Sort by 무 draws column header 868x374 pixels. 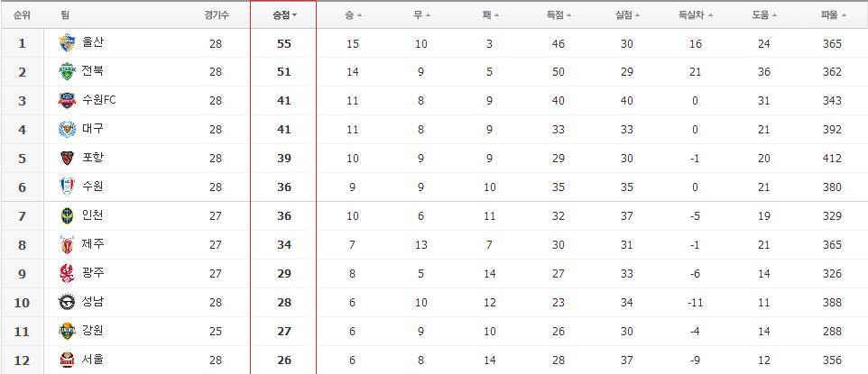(x=421, y=15)
